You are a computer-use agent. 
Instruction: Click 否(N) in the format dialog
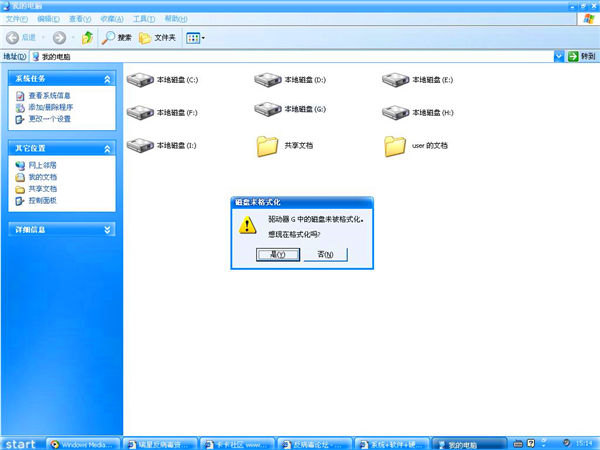(326, 254)
